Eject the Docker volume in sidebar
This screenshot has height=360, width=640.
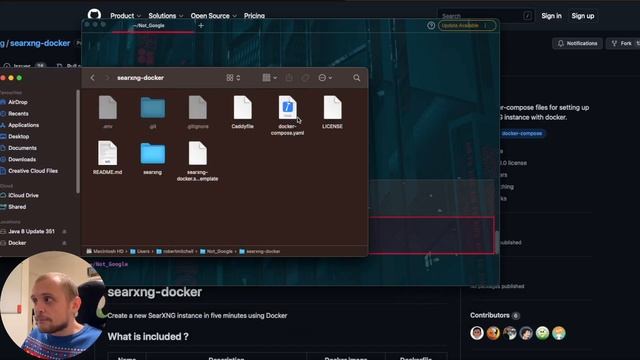[x=64, y=243]
